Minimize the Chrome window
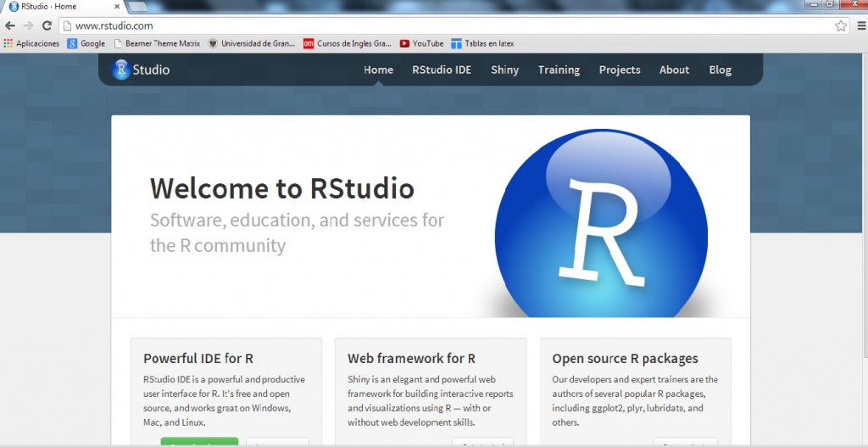 point(813,3)
